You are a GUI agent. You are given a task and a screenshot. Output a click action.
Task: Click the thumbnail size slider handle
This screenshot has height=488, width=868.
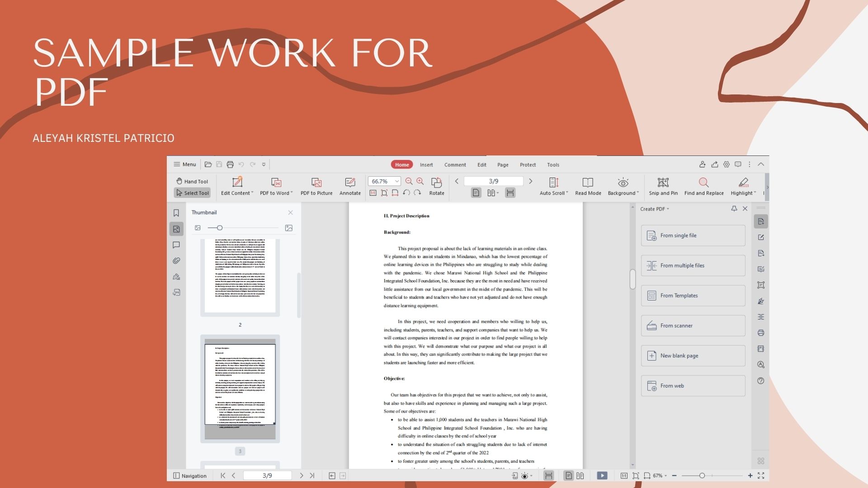point(220,228)
